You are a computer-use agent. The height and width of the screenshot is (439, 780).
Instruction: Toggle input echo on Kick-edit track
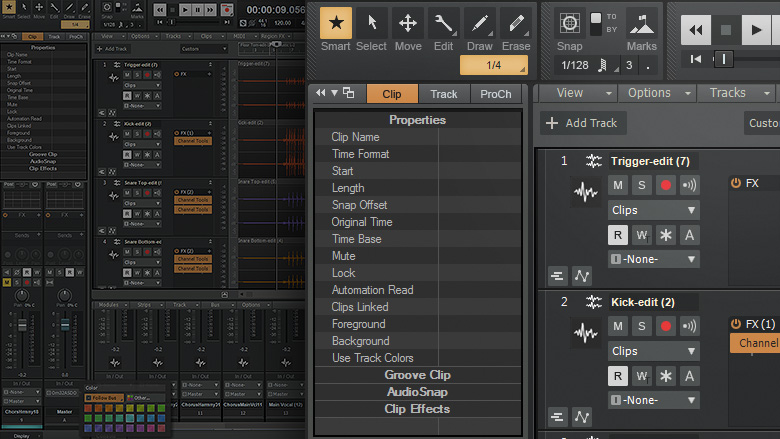689,326
